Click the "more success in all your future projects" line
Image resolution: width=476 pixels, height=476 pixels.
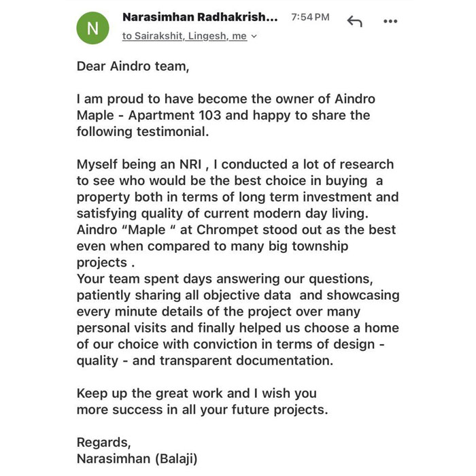pyautogui.click(x=202, y=410)
